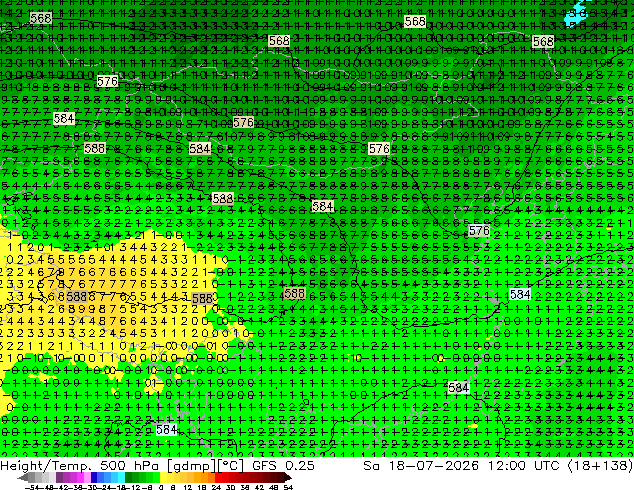This screenshot has height=490, width=634.
Task: Click the '(18+138)' forecast offset text
Action: [x=600, y=466]
